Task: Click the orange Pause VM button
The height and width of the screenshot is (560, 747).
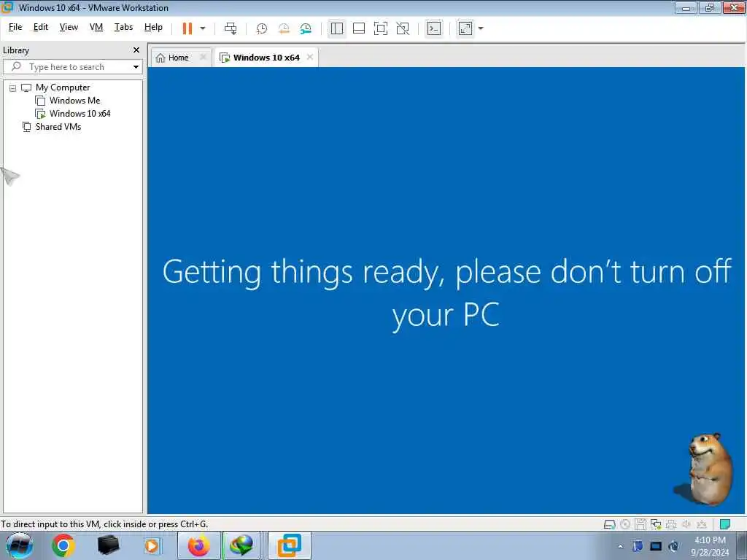Action: tap(187, 28)
